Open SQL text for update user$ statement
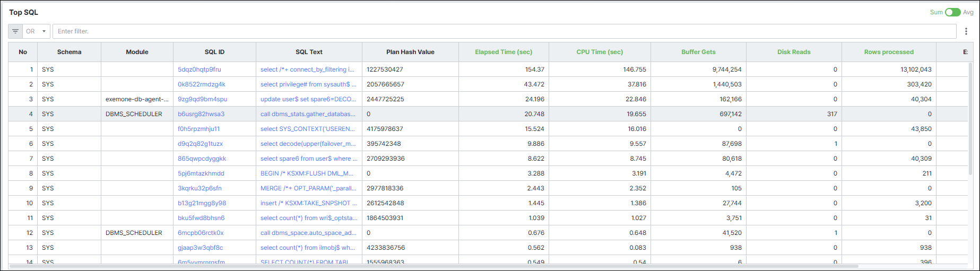Image resolution: width=980 pixels, height=271 pixels. click(308, 99)
